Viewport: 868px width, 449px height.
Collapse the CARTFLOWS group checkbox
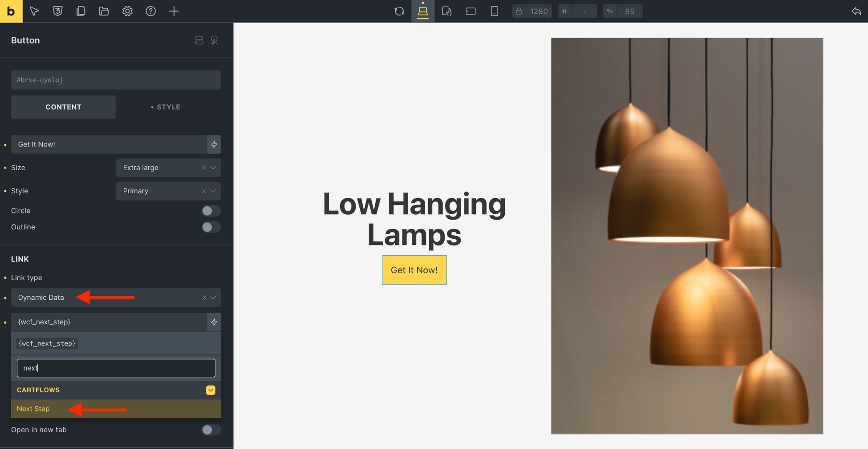click(211, 390)
